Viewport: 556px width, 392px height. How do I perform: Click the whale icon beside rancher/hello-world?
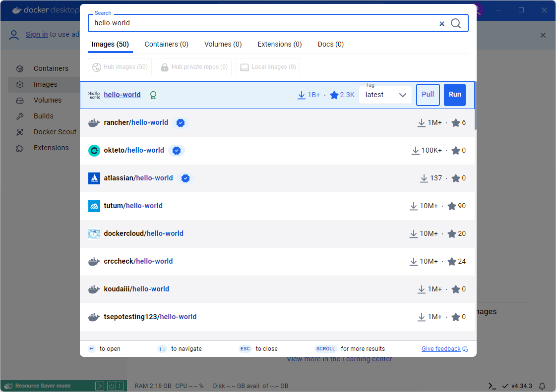[94, 123]
